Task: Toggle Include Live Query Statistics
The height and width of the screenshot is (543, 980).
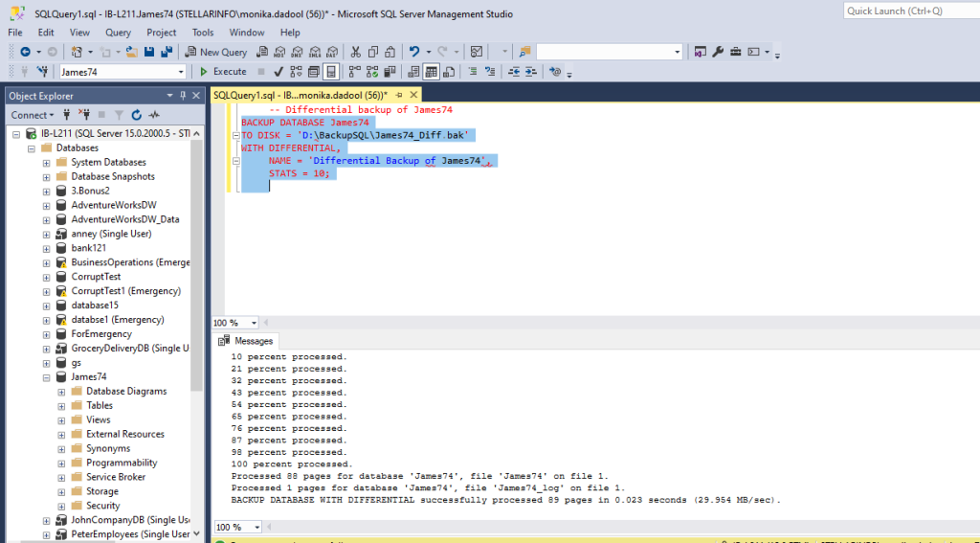Action: (372, 72)
